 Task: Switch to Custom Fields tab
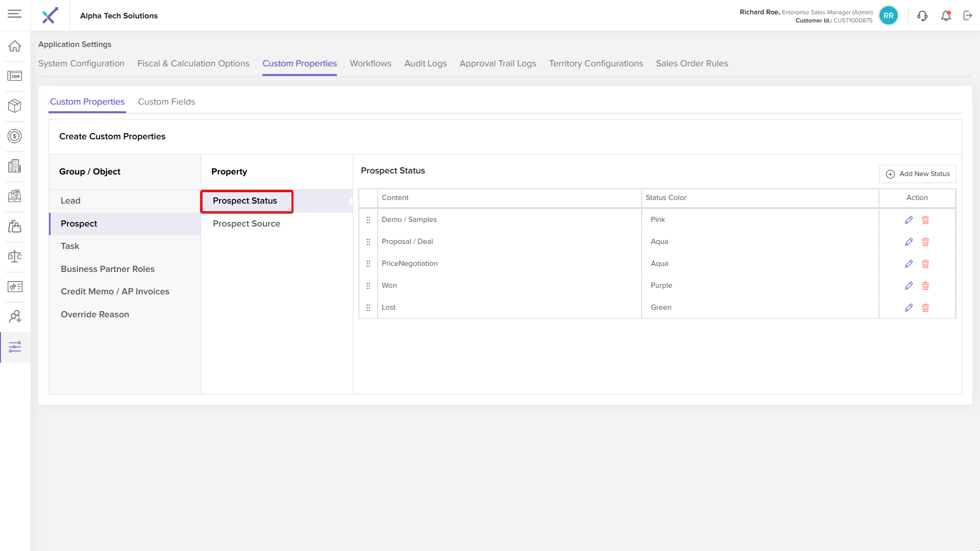pos(166,102)
